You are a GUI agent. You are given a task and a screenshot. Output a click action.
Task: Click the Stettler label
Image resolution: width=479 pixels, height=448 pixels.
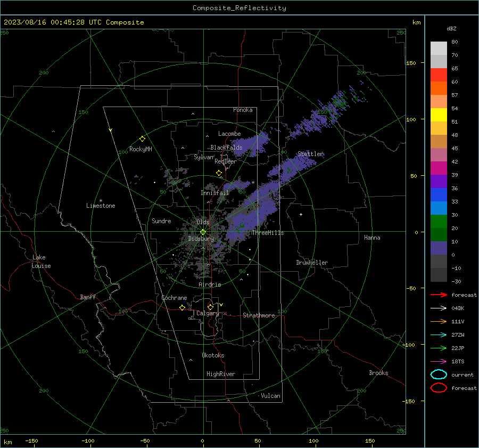tap(310, 154)
